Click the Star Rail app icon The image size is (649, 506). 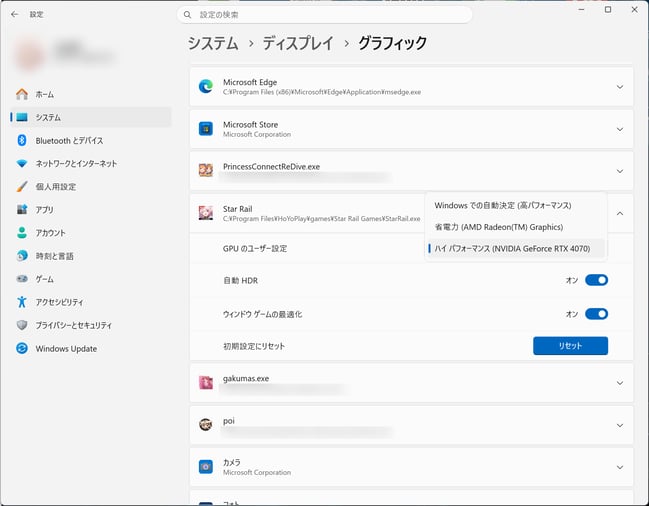point(206,213)
